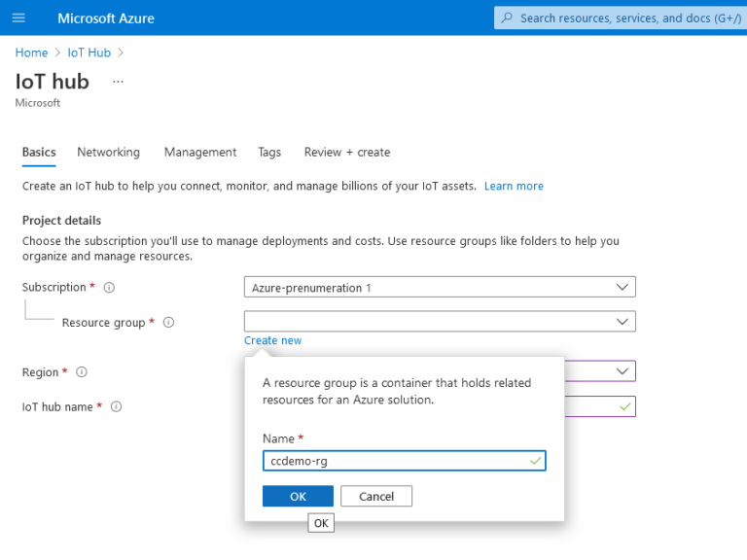
Task: Switch to the Networking tab
Action: point(108,153)
